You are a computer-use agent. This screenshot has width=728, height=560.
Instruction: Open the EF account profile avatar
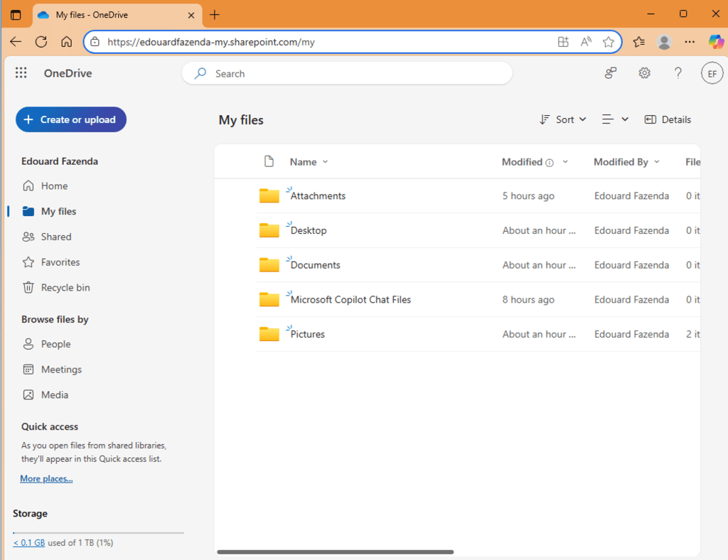coord(712,73)
